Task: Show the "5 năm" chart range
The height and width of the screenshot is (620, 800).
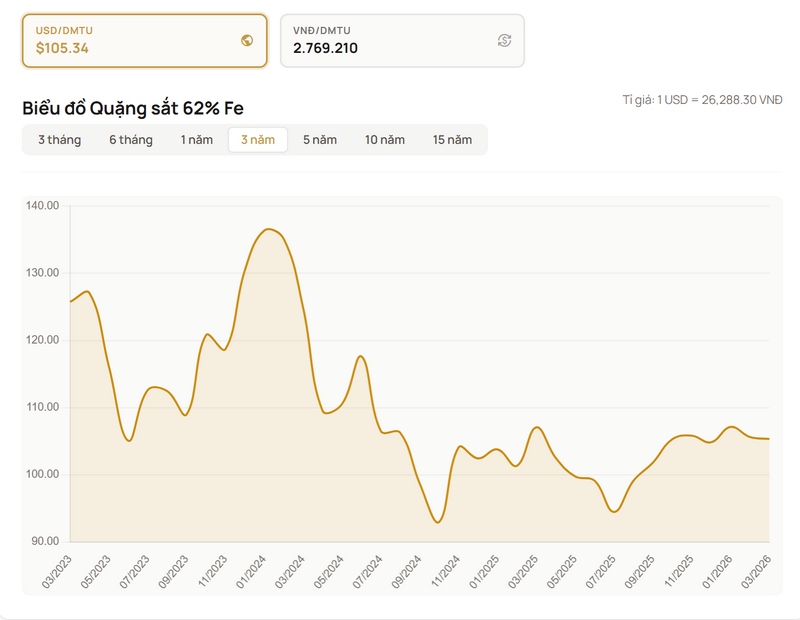Action: [320, 140]
